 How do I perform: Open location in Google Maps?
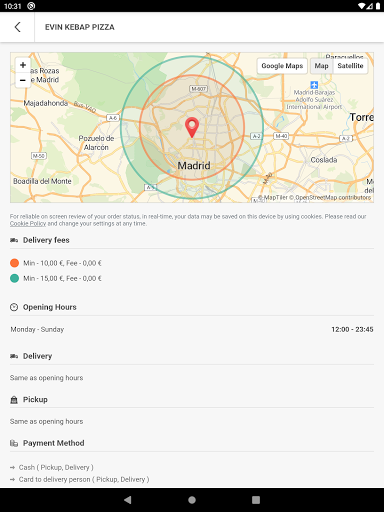[282, 66]
